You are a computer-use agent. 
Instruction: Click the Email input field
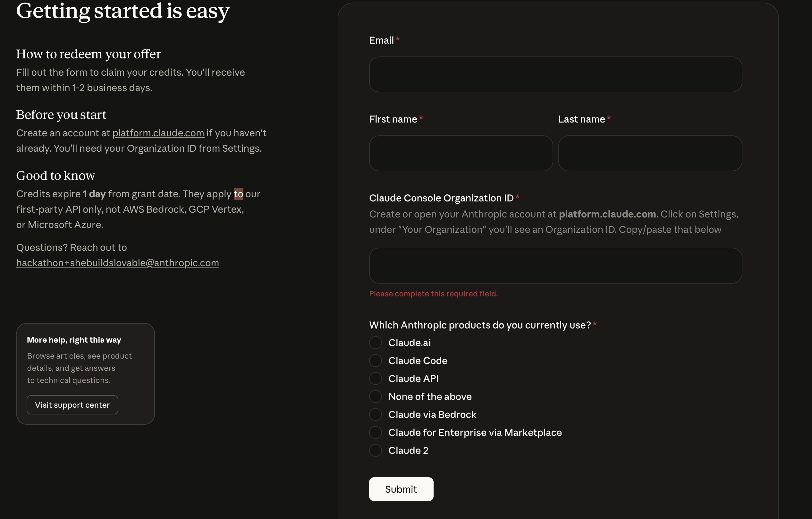click(x=555, y=74)
